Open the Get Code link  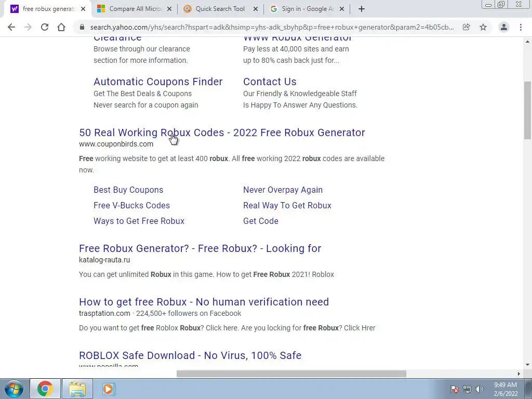[261, 221]
